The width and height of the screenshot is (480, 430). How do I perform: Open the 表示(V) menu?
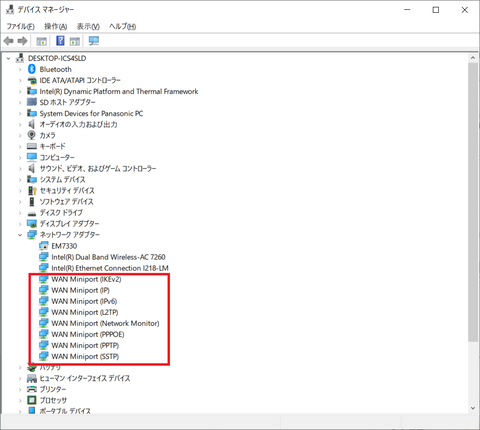[x=88, y=26]
